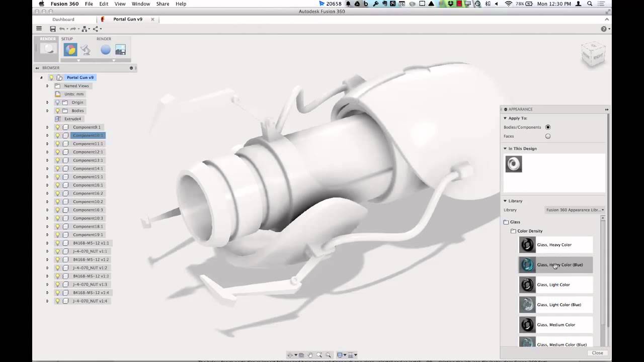Click the Capture Image icon
Screen dimensions: 644x362
(x=120, y=50)
